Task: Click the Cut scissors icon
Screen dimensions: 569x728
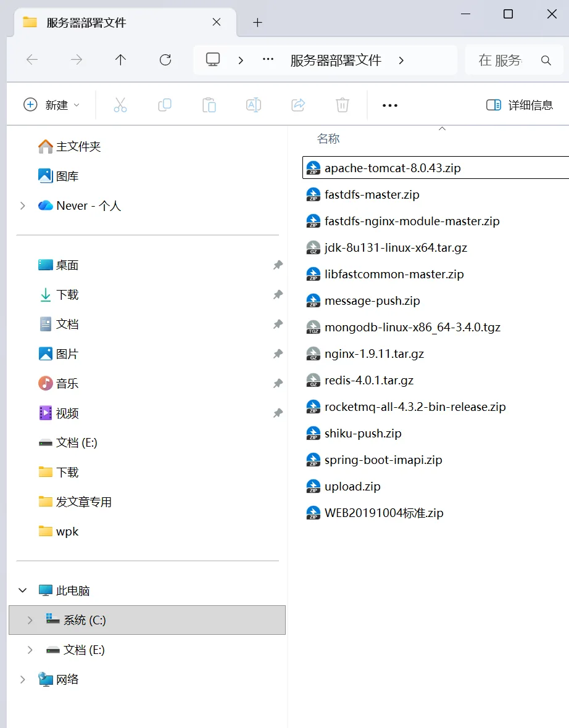Action: [120, 105]
